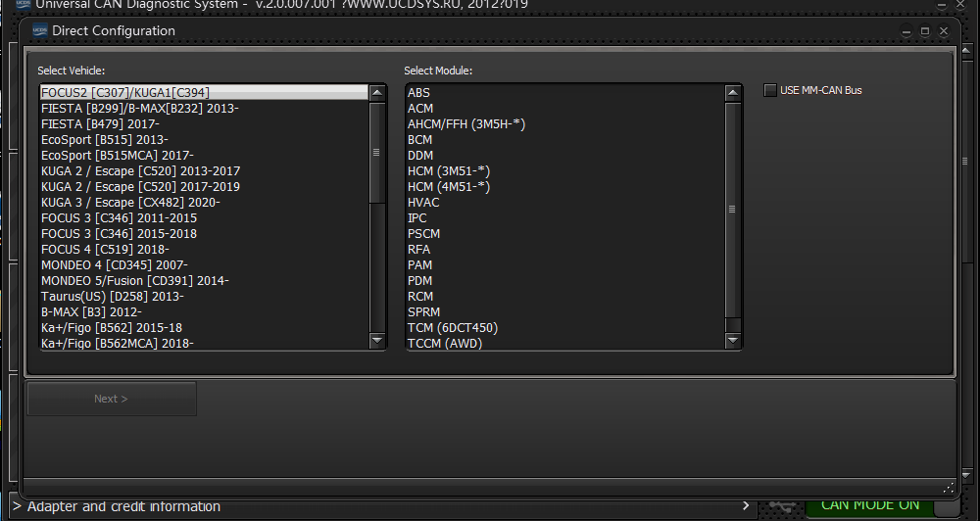Select FOCUS 3 [C346] 2015-2018
Viewport: 980px width, 521px height.
205,234
